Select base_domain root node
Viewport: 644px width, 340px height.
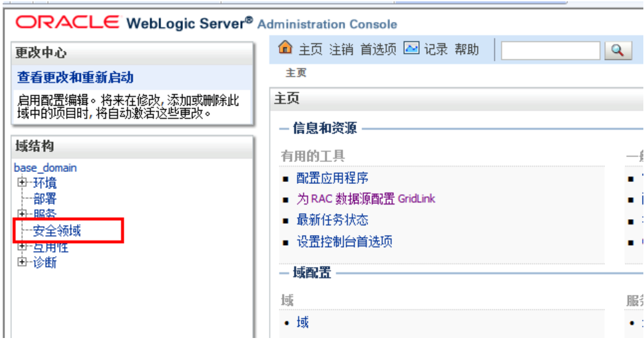click(x=45, y=168)
